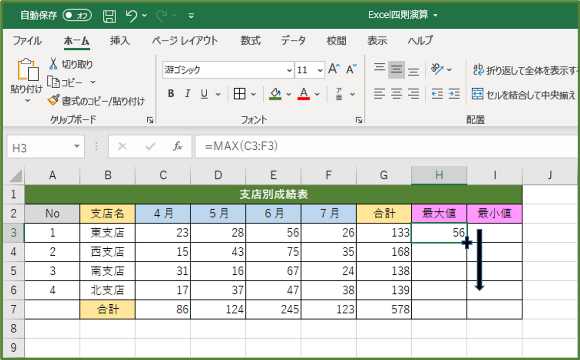This screenshot has height=360, width=580.
Task: Click Select All corner triangle
Action: pyautogui.click(x=16, y=176)
